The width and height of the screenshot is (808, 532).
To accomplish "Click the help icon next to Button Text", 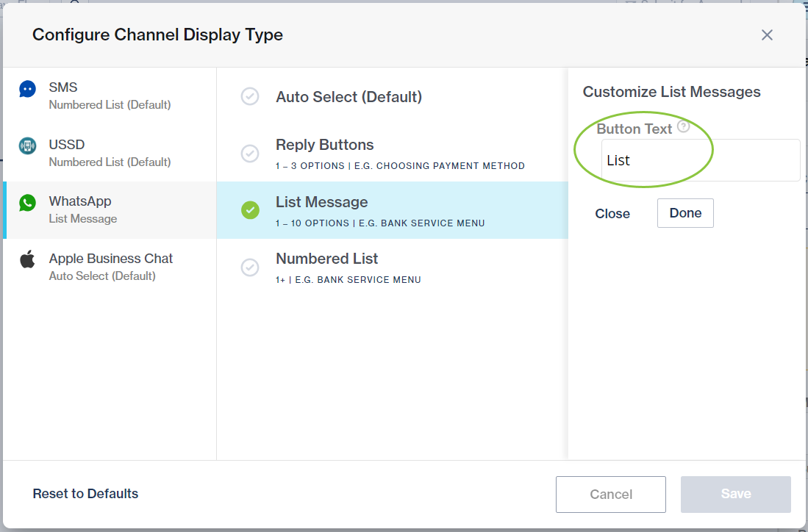I will 682,126.
